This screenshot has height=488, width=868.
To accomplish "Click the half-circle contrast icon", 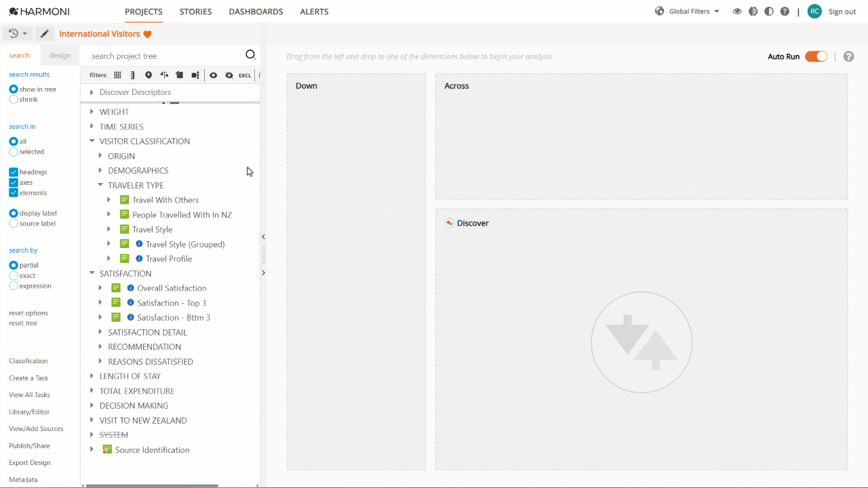I will [768, 12].
